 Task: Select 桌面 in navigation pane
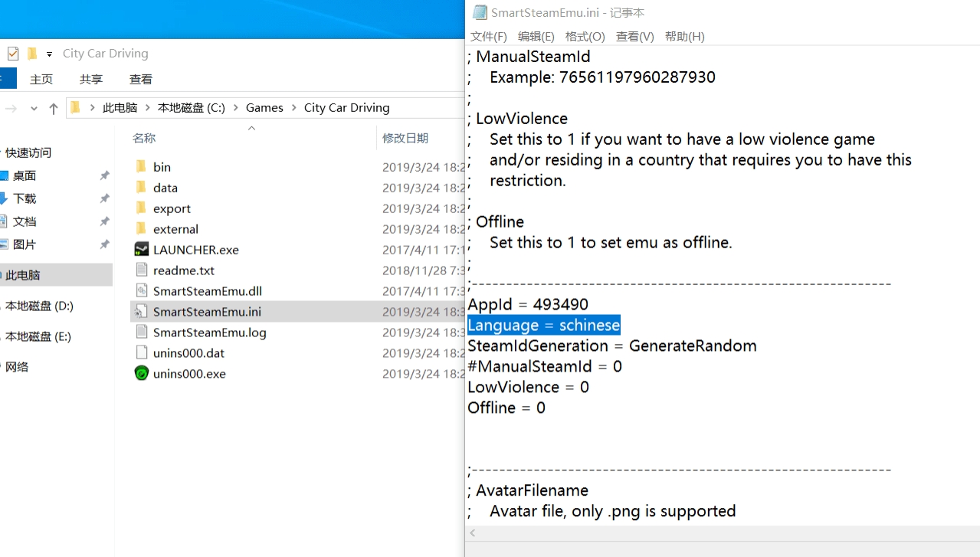click(25, 175)
